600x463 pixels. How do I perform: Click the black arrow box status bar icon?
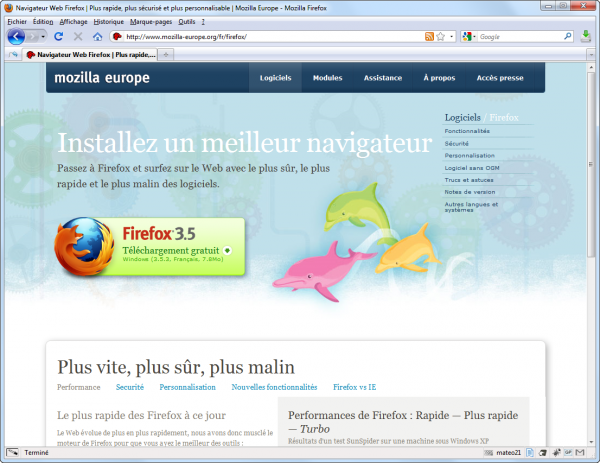point(543,453)
